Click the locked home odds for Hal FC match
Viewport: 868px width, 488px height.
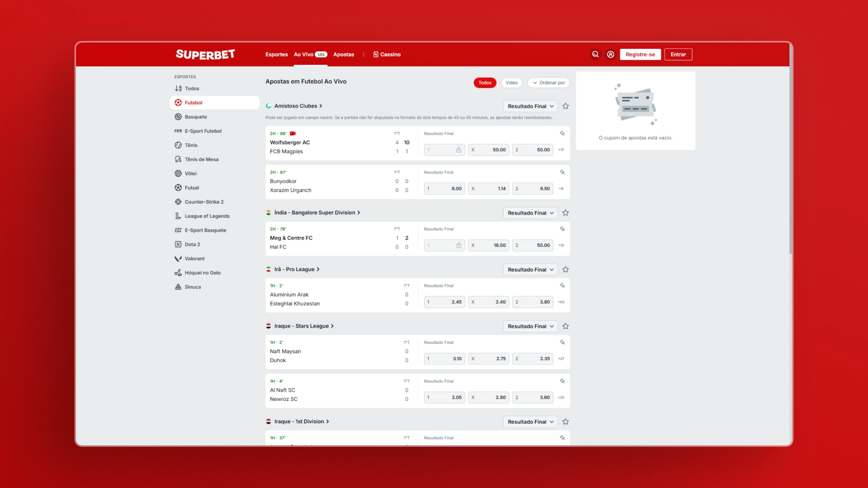[x=444, y=245]
